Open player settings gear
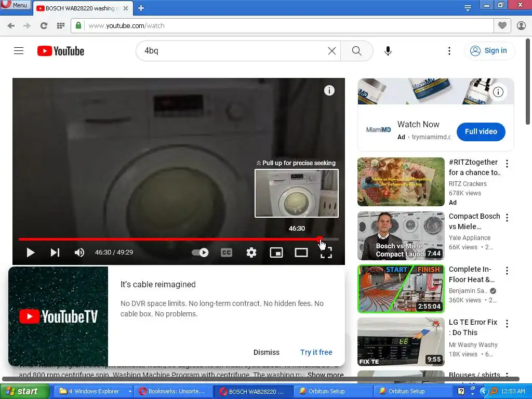Screen dimensions: 532x399 tap(251, 252)
